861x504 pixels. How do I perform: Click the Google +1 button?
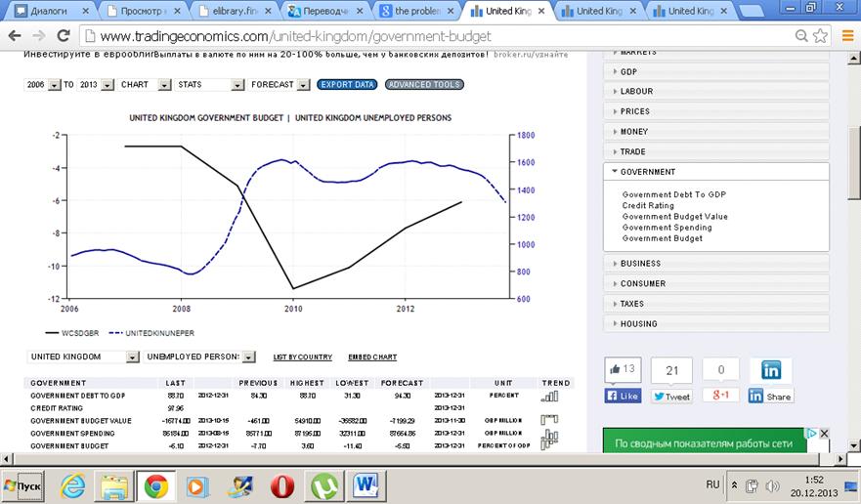coord(720,396)
